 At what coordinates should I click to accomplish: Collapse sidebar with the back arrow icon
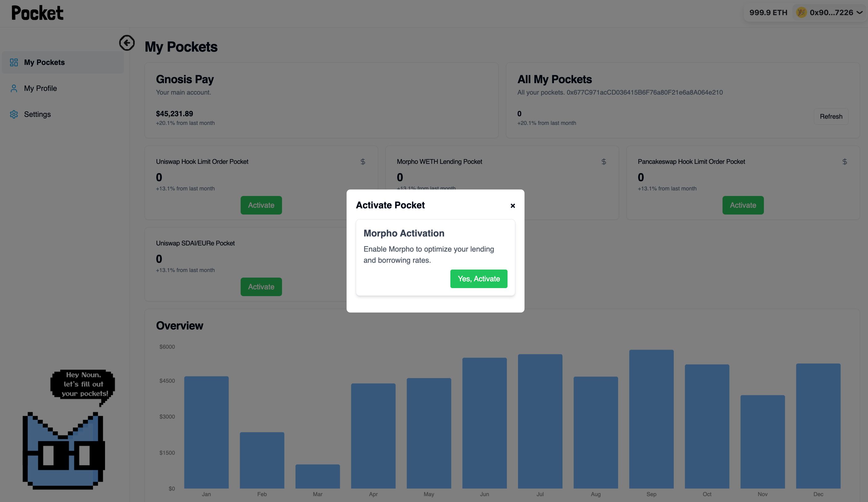(x=127, y=43)
